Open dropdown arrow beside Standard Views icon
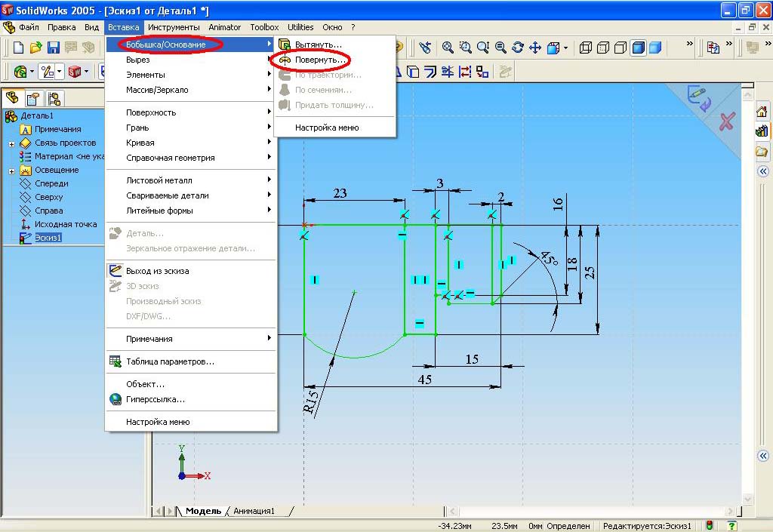The width and height of the screenshot is (773, 532). pos(565,48)
